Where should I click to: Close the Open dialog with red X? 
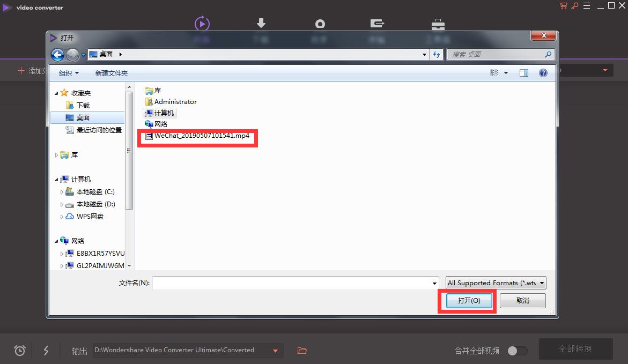[543, 35]
